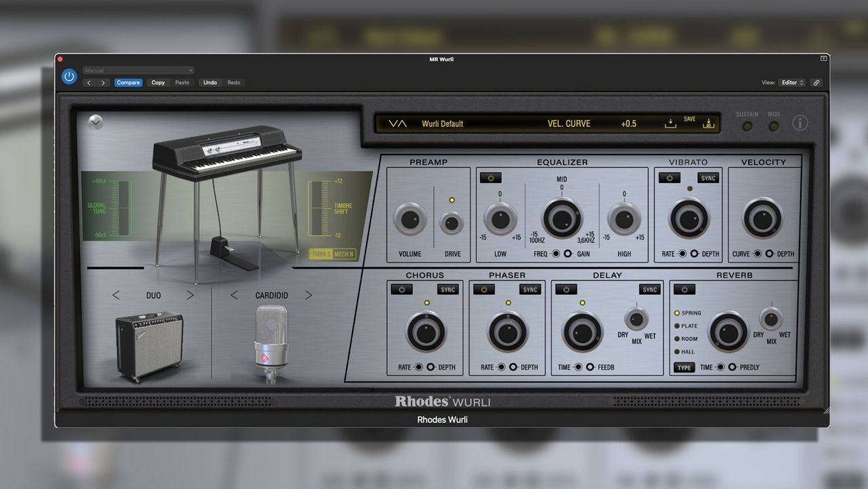The height and width of the screenshot is (489, 868).
Task: Select the HALL reverb type
Action: coord(684,352)
